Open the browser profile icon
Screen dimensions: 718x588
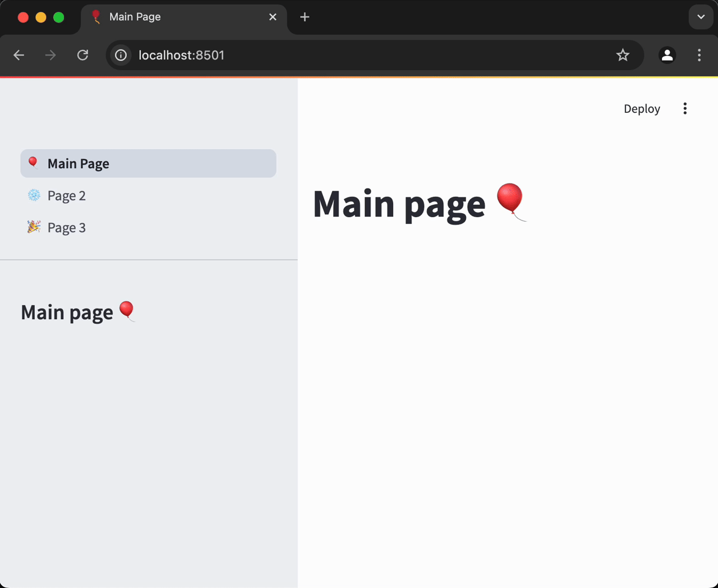(667, 55)
